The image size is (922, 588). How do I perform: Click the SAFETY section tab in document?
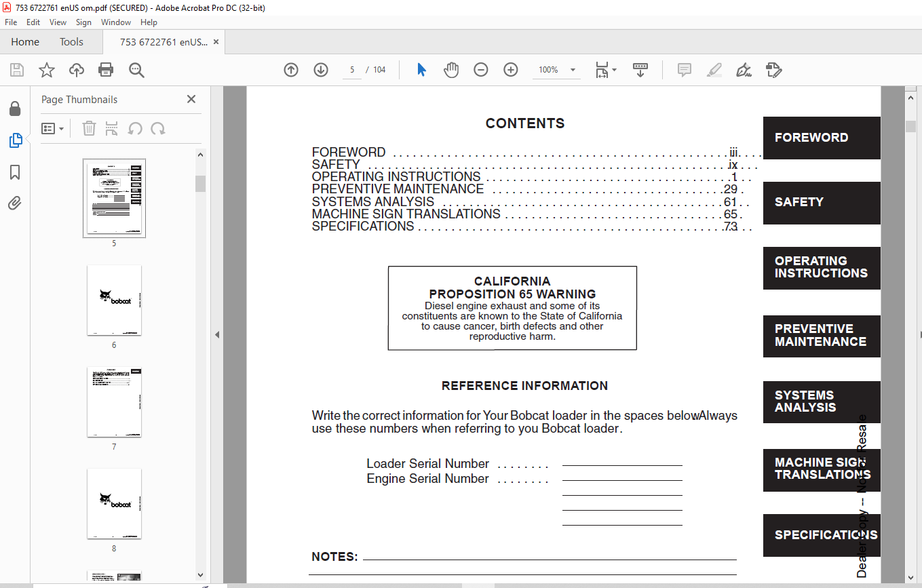[x=822, y=203]
